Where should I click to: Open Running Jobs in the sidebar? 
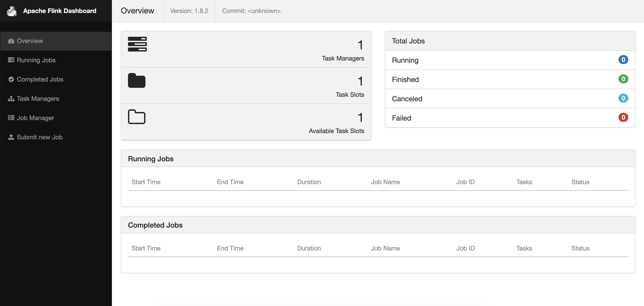coord(36,60)
